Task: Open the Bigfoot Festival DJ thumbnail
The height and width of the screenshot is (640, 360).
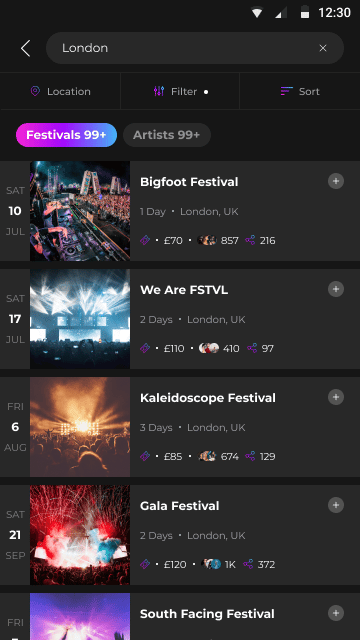Action: pos(80,211)
